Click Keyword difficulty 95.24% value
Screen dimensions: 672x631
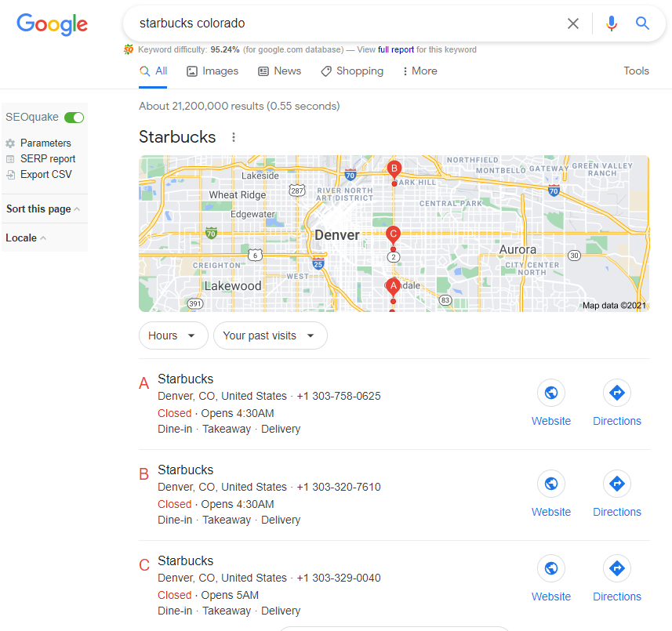224,49
